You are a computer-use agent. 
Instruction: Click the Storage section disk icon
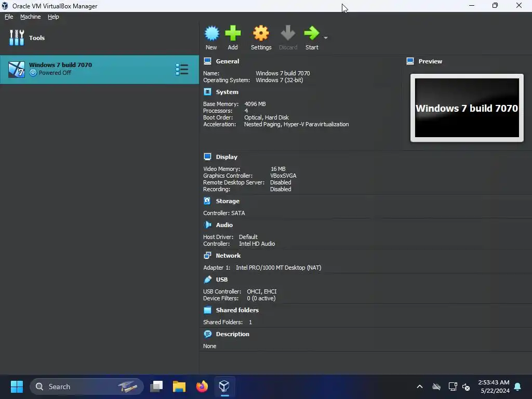coord(207,201)
